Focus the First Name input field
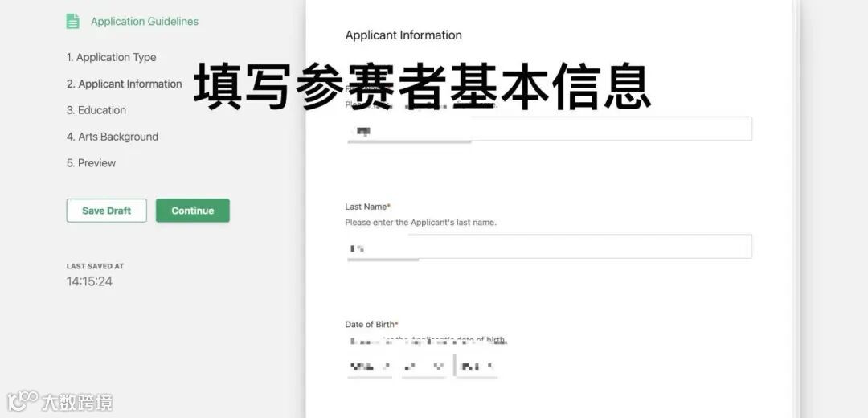868x418 pixels. [549, 129]
